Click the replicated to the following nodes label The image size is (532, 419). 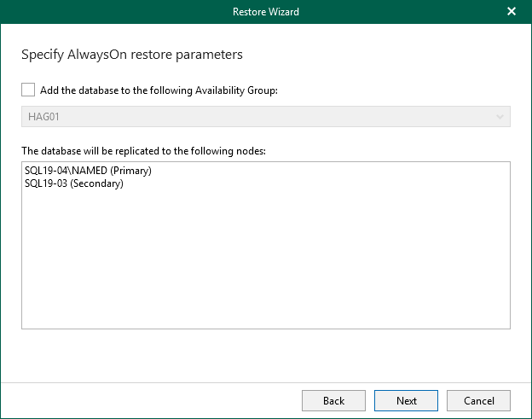pos(143,151)
